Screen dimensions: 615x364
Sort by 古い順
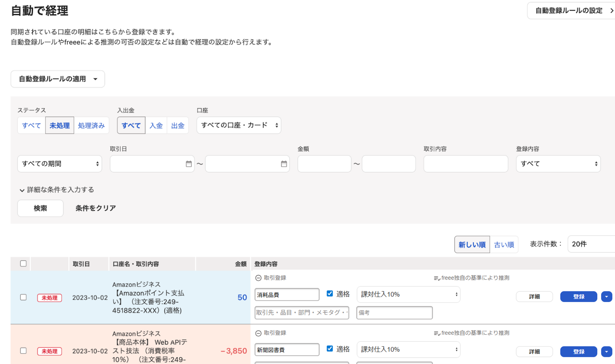coord(504,244)
